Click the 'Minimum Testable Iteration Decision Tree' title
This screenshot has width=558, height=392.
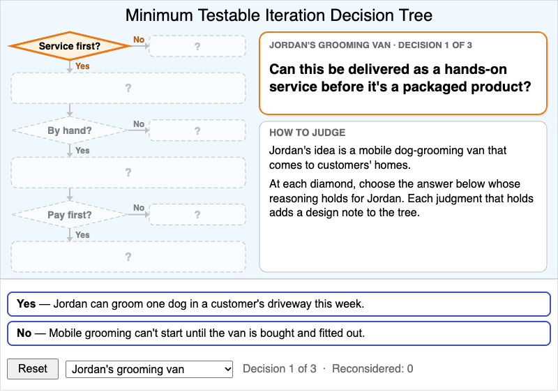278,15
